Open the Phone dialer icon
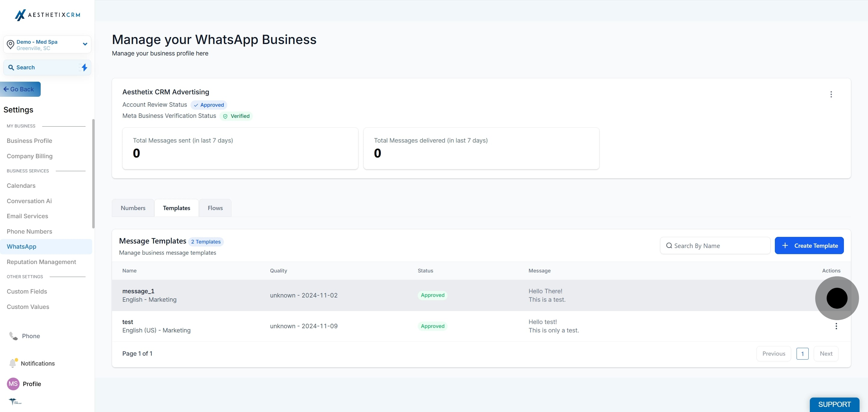The width and height of the screenshot is (868, 412). point(14,336)
